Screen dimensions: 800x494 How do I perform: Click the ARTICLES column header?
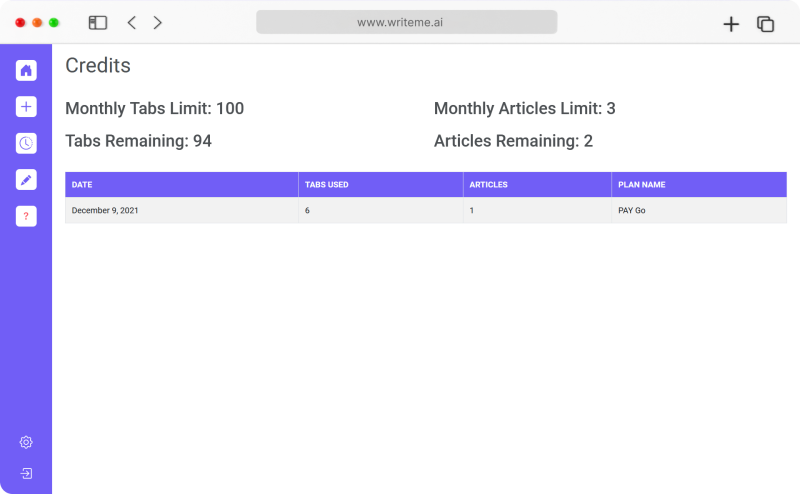tap(537, 185)
